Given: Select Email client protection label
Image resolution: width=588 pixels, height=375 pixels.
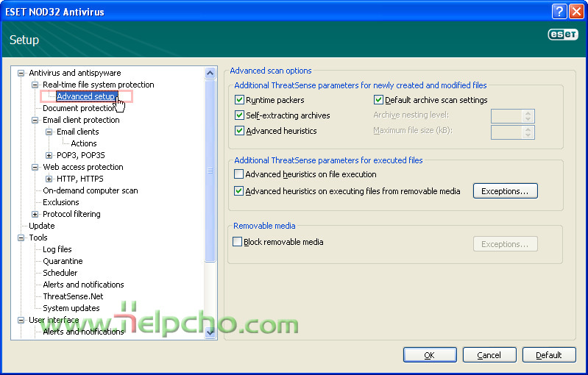Looking at the screenshot, I should pos(81,120).
